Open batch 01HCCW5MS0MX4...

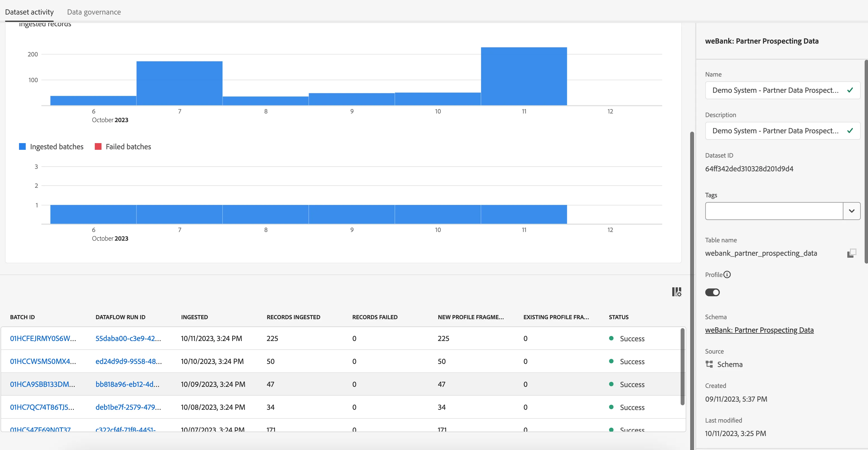click(43, 361)
